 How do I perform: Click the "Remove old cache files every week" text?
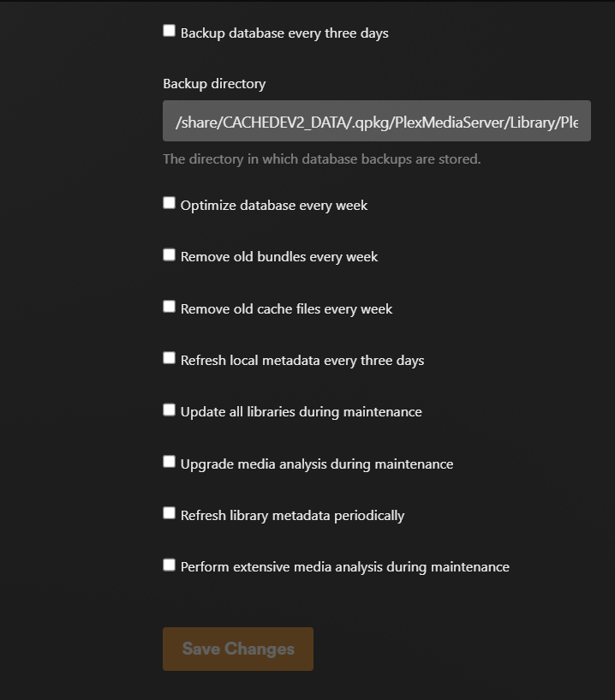[286, 309]
